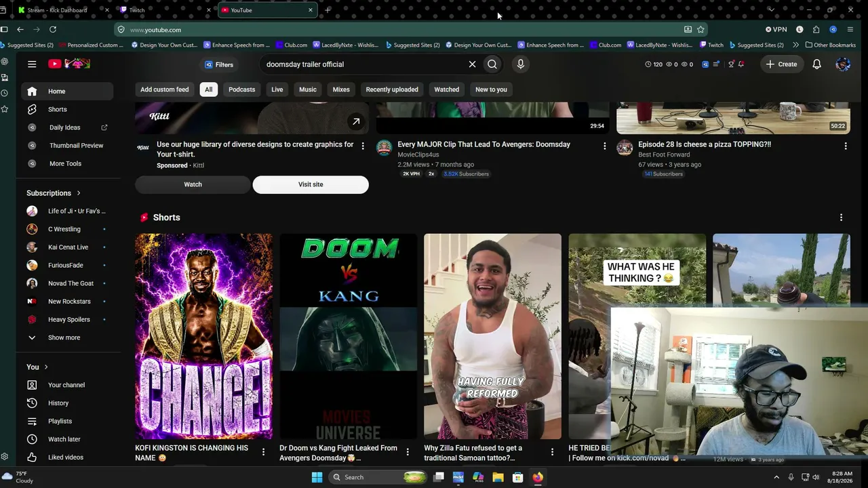
Task: Open the site shield info icon
Action: click(121, 30)
